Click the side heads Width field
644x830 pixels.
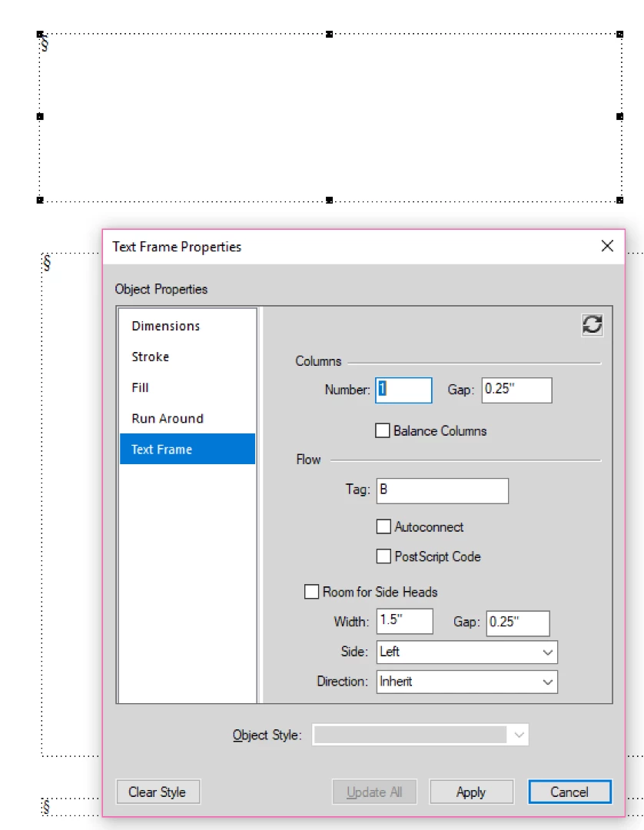coord(405,621)
